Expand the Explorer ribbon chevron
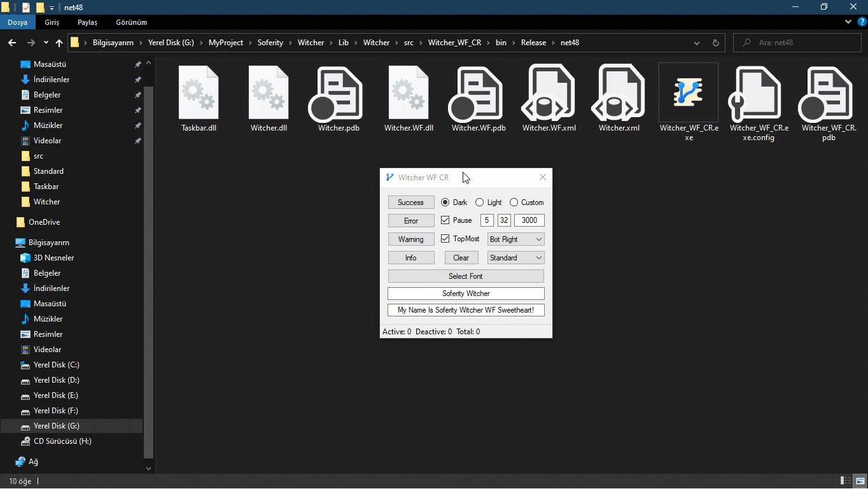 pyautogui.click(x=848, y=22)
